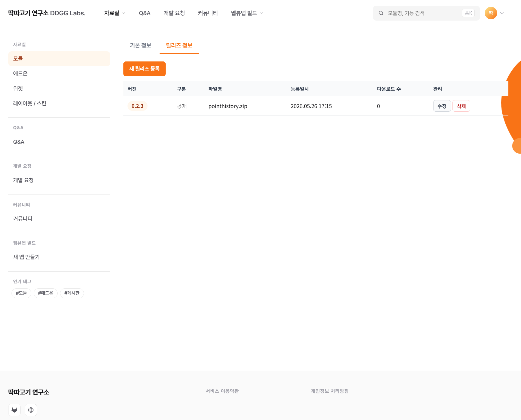Click the 인기 태그 section heading

pyautogui.click(x=22, y=281)
